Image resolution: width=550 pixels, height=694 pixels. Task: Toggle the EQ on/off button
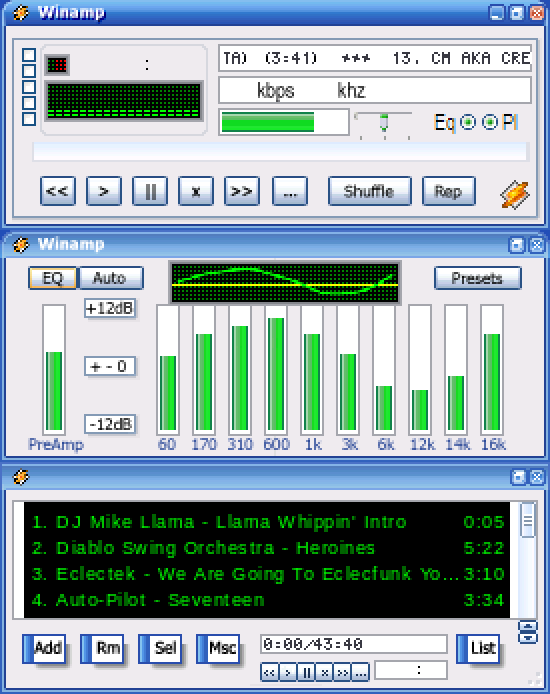53,278
